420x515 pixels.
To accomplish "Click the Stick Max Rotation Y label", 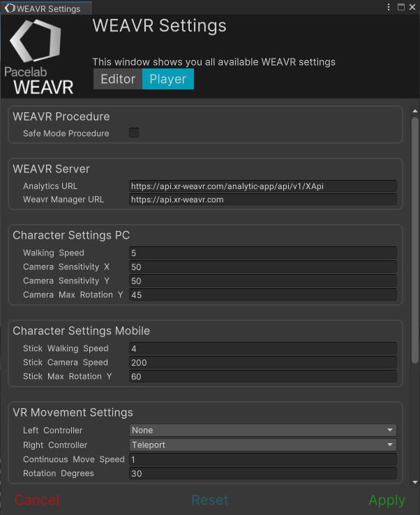I will click(67, 376).
